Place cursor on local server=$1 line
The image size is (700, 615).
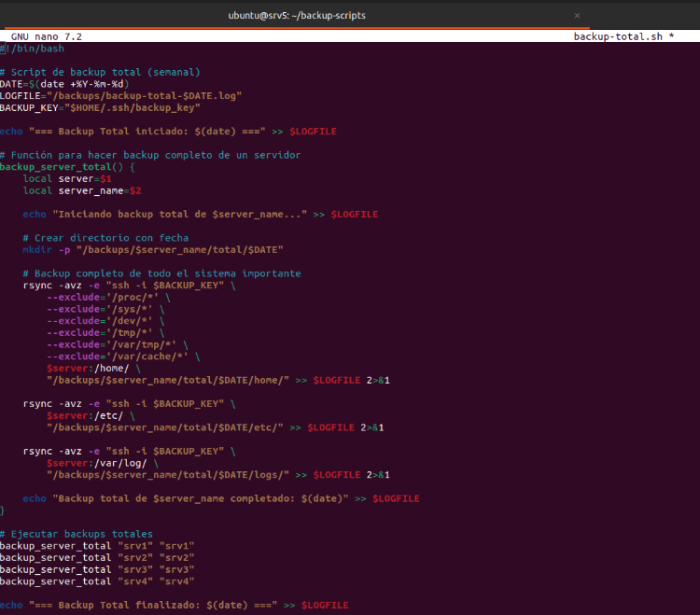click(x=67, y=178)
